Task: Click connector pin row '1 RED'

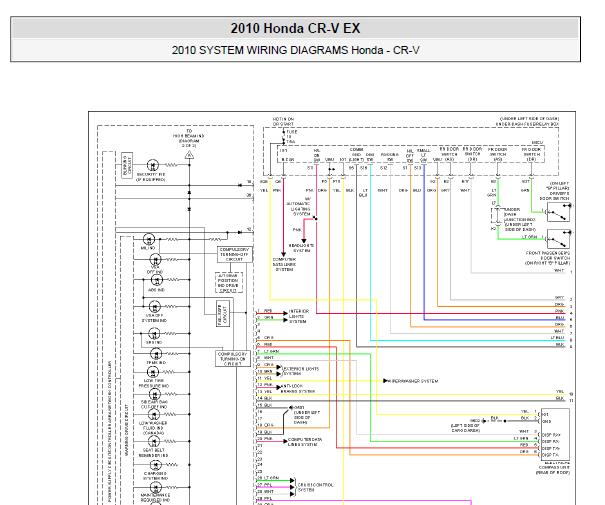Action: click(x=265, y=311)
